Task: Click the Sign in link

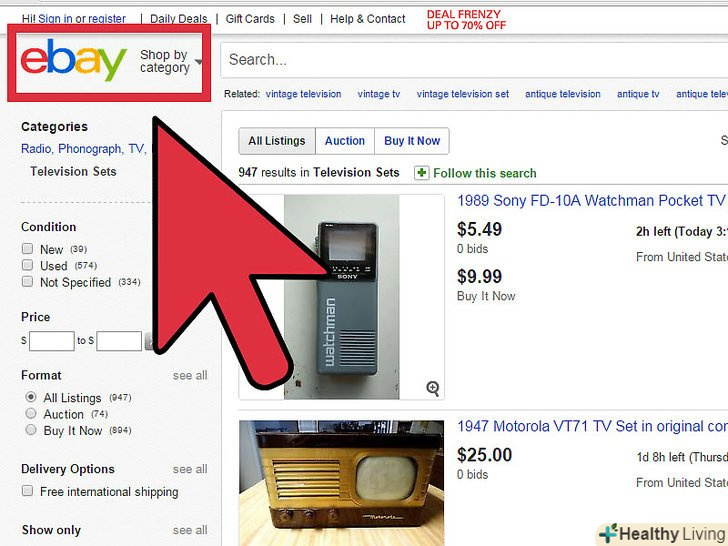Action: click(x=55, y=19)
